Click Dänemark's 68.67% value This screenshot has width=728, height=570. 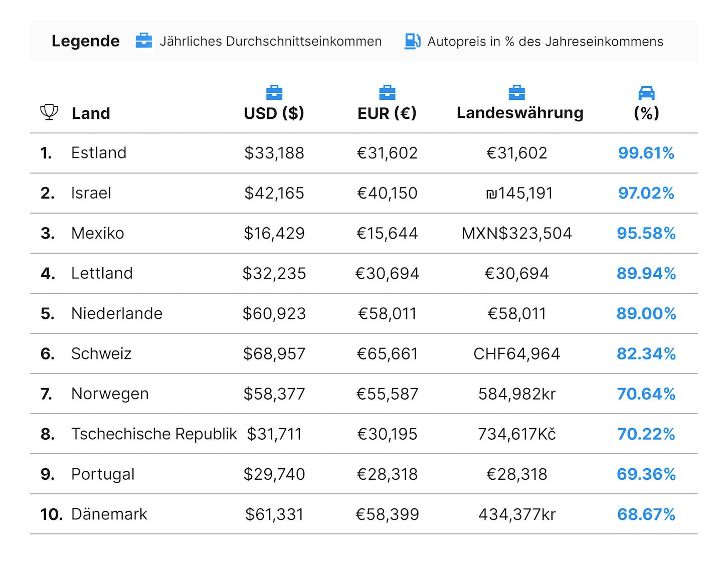[646, 514]
